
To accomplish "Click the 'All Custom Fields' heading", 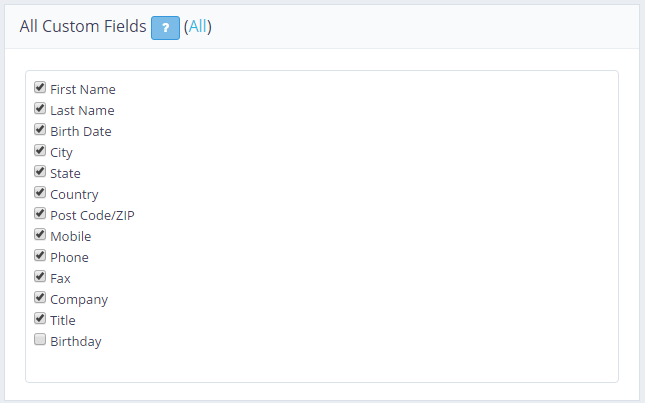I will click(x=82, y=27).
